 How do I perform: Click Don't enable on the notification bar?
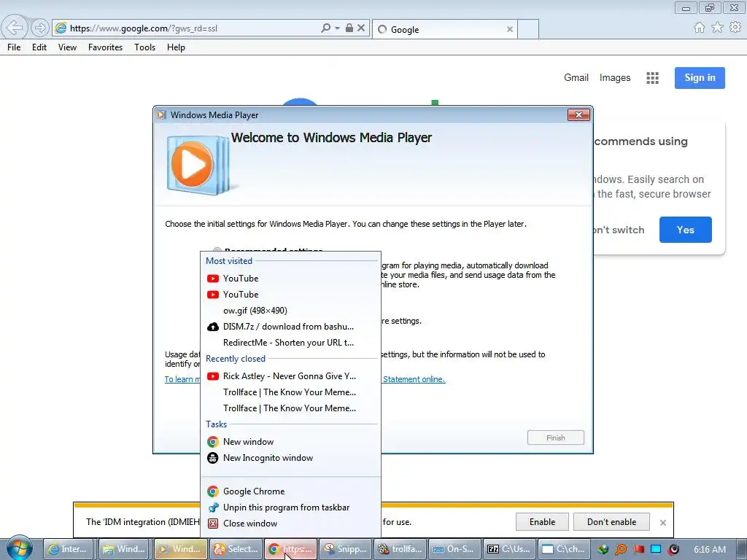coord(612,522)
